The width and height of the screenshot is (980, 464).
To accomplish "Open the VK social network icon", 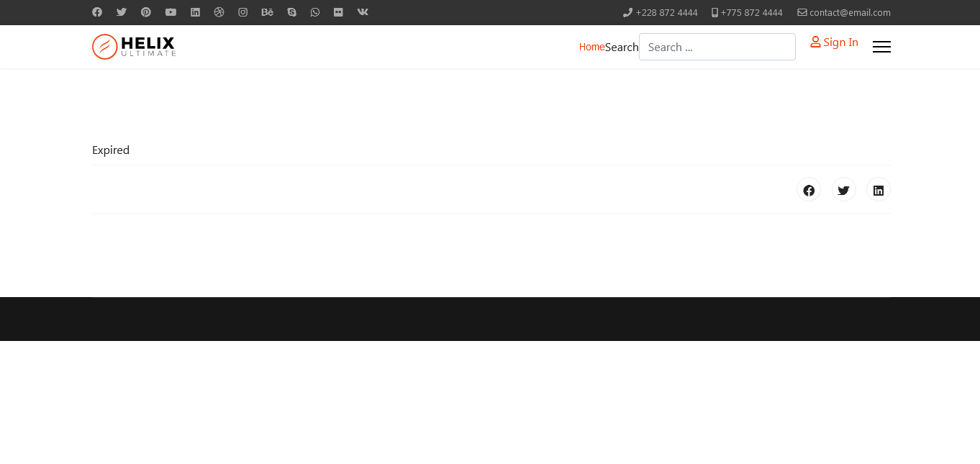I will 363,12.
